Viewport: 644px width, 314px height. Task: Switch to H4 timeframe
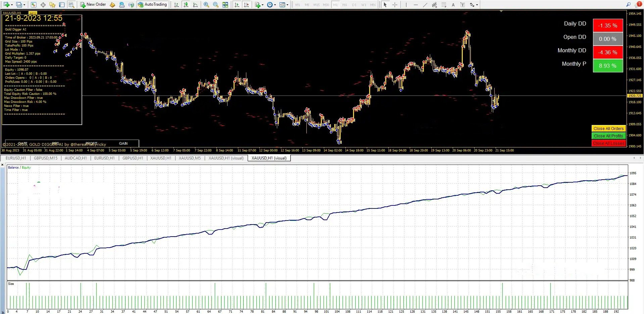(345, 5)
